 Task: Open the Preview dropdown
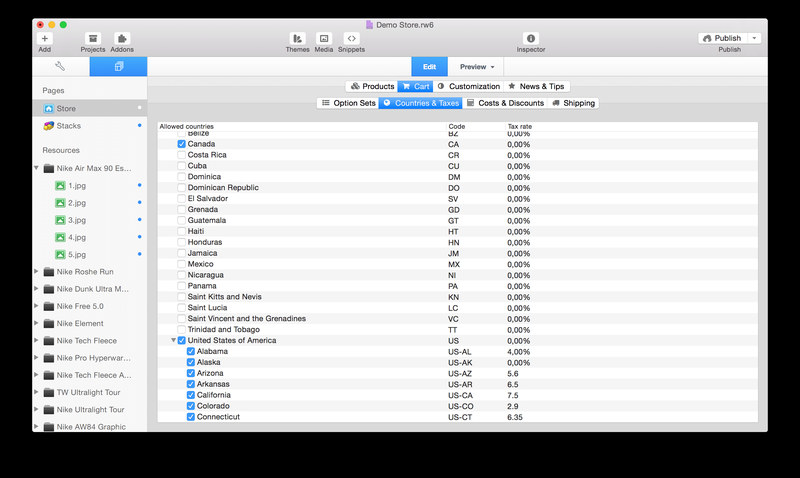pyautogui.click(x=477, y=67)
